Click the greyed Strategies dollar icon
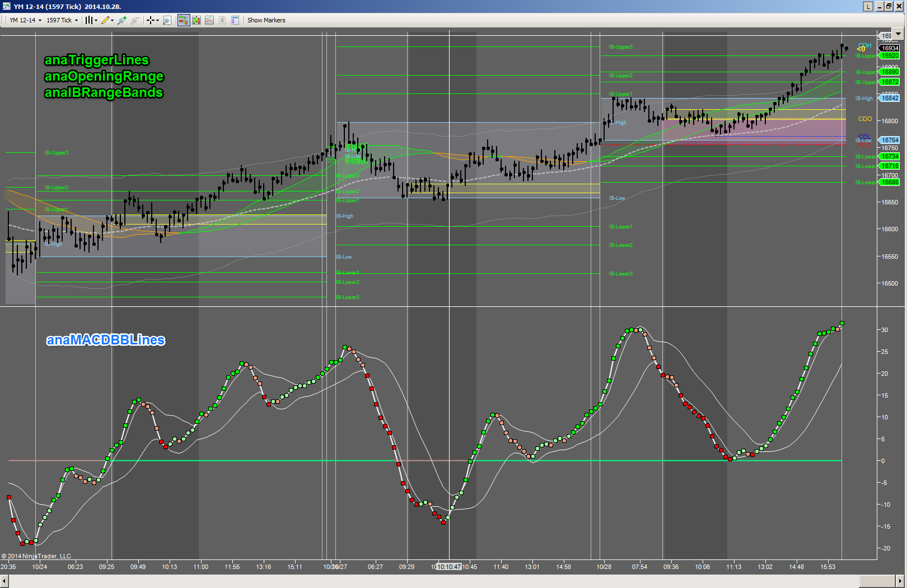Image resolution: width=907 pixels, height=588 pixels. click(222, 20)
